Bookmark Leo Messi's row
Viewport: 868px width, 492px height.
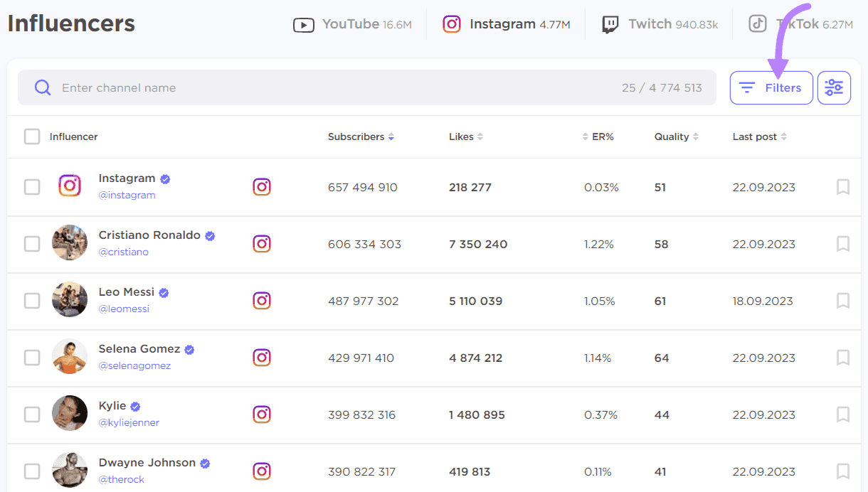point(843,301)
